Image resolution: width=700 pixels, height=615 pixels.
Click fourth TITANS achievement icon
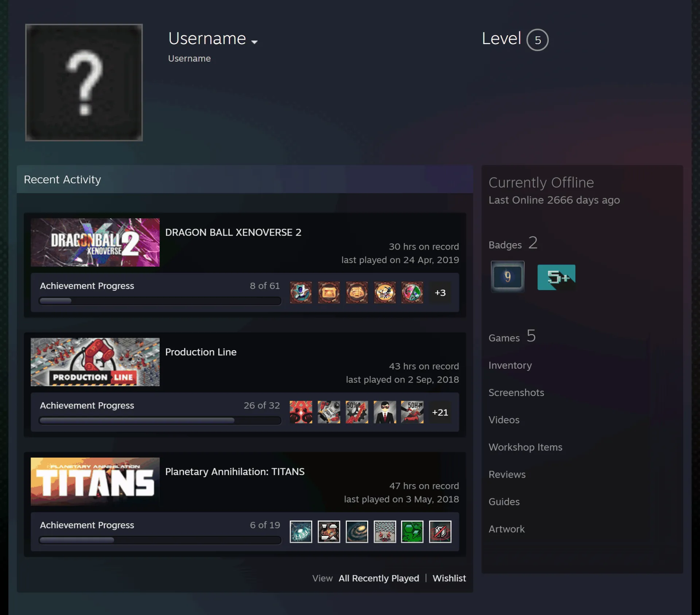(x=385, y=532)
